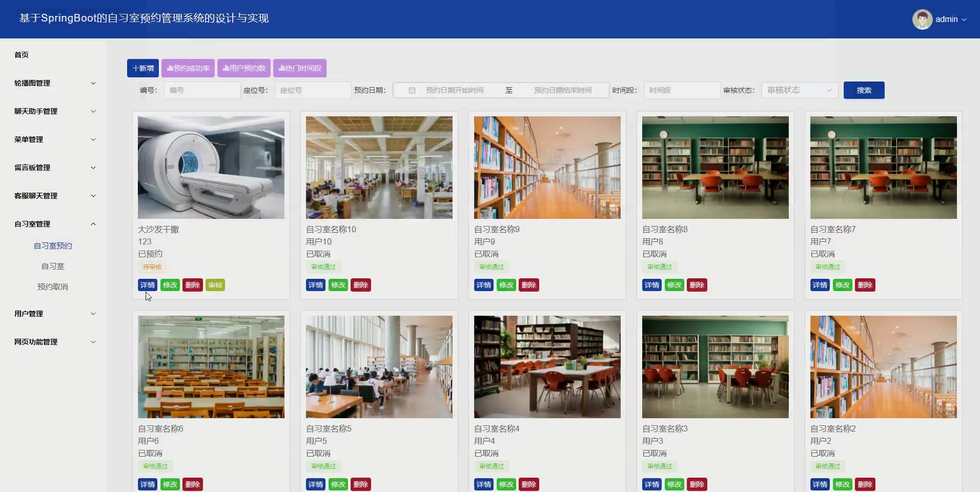The width and height of the screenshot is (980, 492).
Task: Expand the 网页功能管理 menu chevron
Action: [x=93, y=342]
